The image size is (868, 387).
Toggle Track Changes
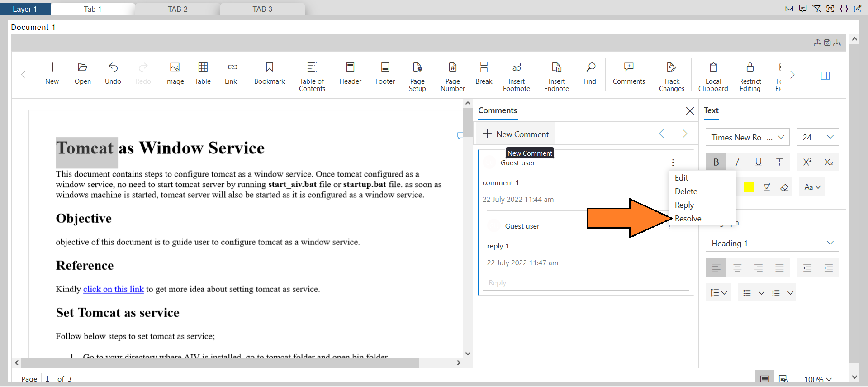[672, 76]
